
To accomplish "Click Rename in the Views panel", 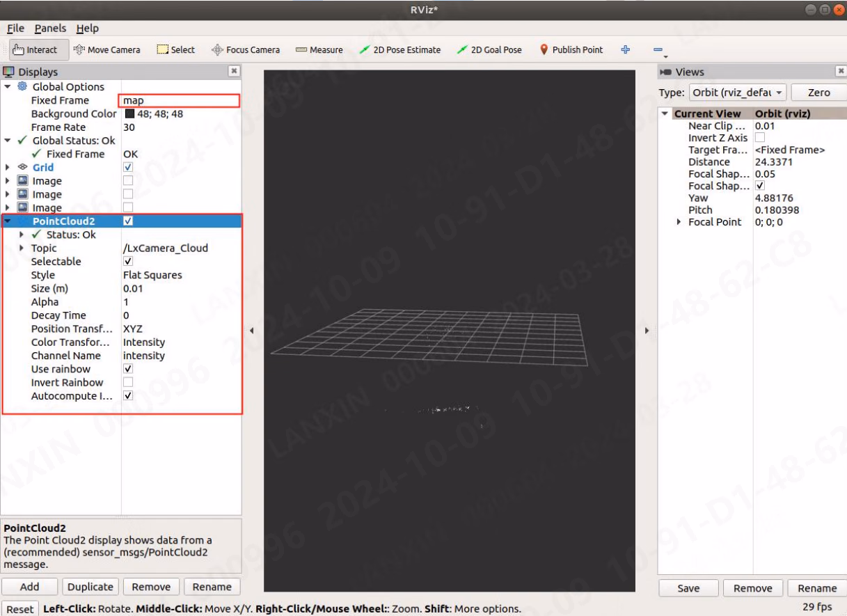I will (x=817, y=588).
